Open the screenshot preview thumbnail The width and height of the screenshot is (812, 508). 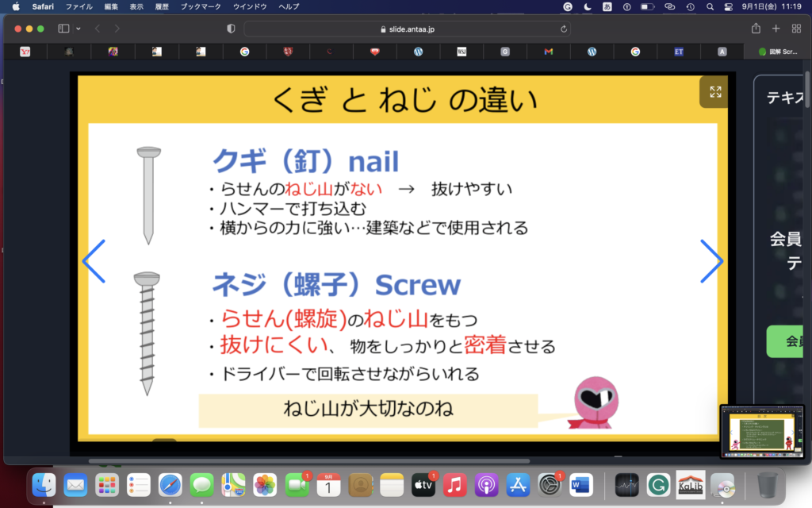[763, 431]
